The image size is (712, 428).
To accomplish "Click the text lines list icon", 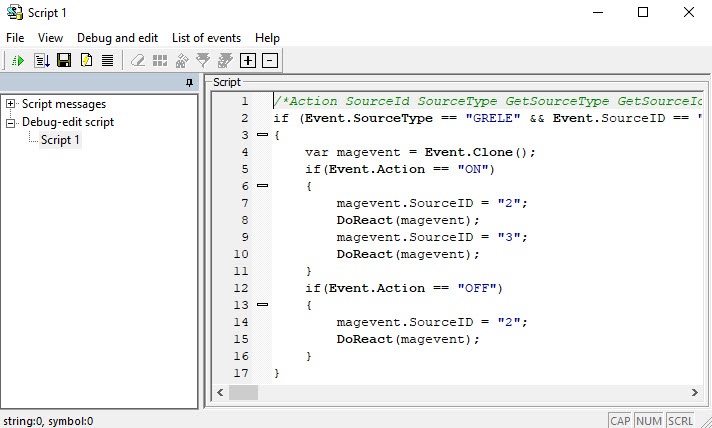I will pos(107,61).
